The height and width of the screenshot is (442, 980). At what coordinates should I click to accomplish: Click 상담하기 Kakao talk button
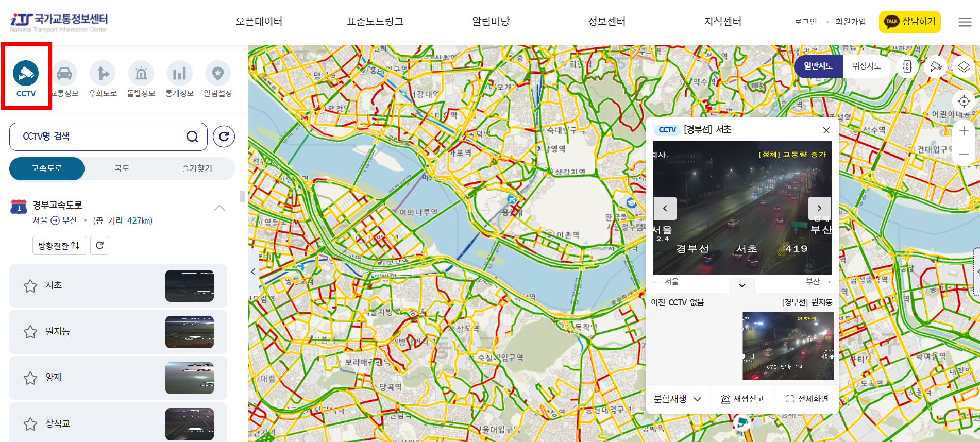click(x=910, y=22)
